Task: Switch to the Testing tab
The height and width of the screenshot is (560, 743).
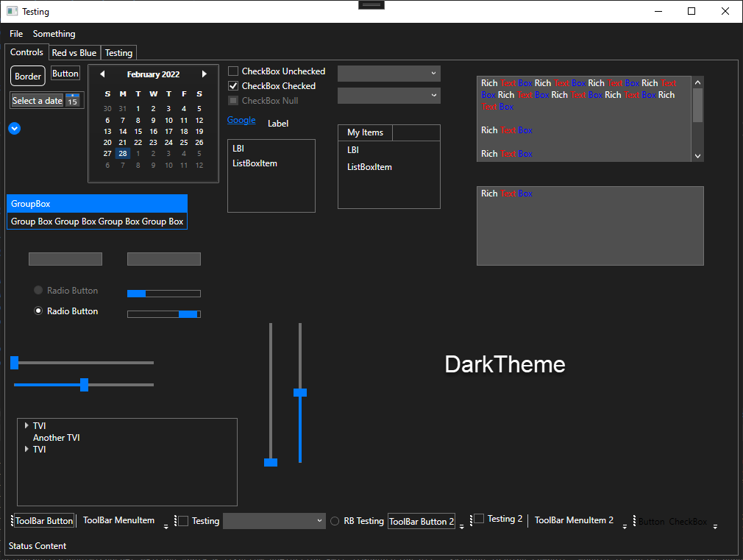Action: click(118, 53)
